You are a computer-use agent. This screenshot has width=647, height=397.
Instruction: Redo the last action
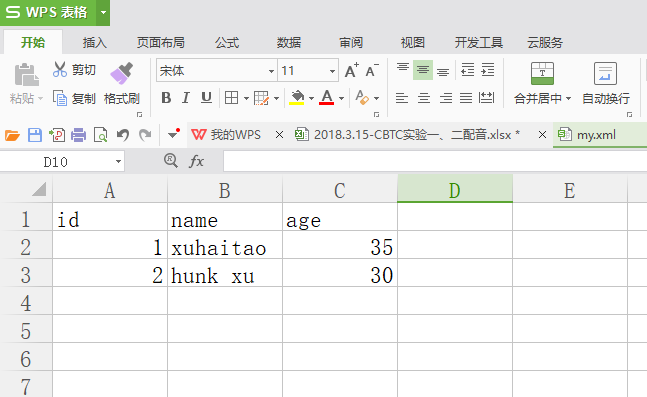click(145, 135)
